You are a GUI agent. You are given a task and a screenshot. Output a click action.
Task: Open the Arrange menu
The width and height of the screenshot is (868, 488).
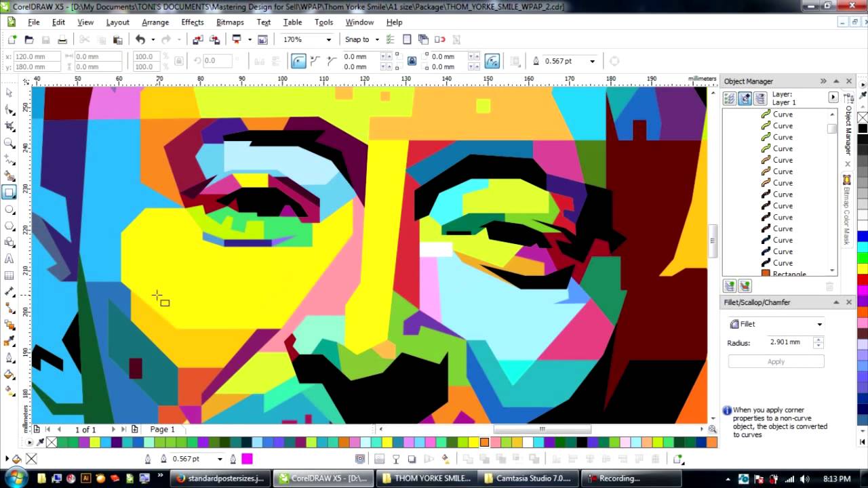point(155,22)
